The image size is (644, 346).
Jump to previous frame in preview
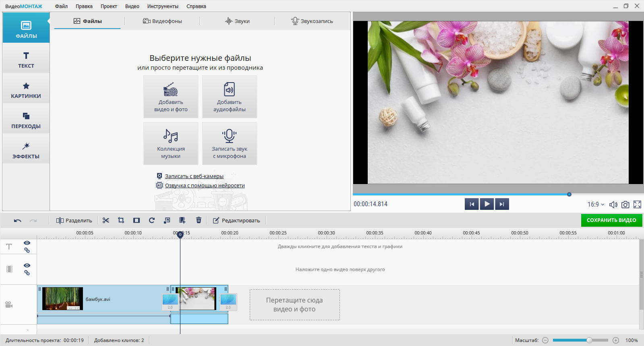[x=472, y=204]
